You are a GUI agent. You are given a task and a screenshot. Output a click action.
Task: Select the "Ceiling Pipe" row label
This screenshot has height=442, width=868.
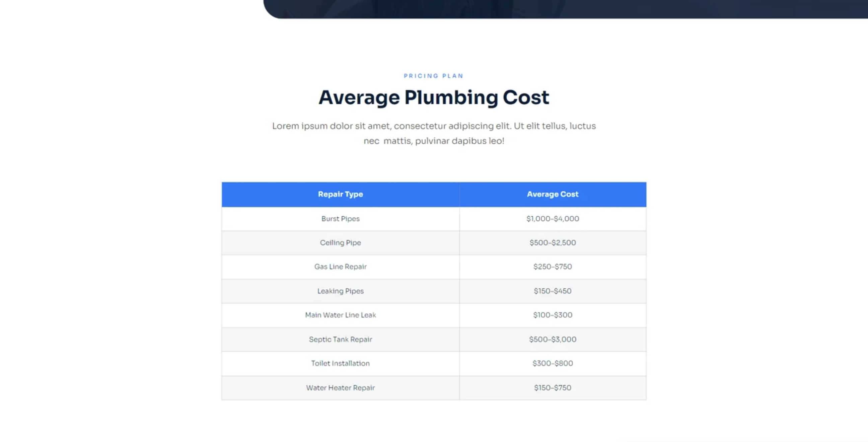point(340,242)
